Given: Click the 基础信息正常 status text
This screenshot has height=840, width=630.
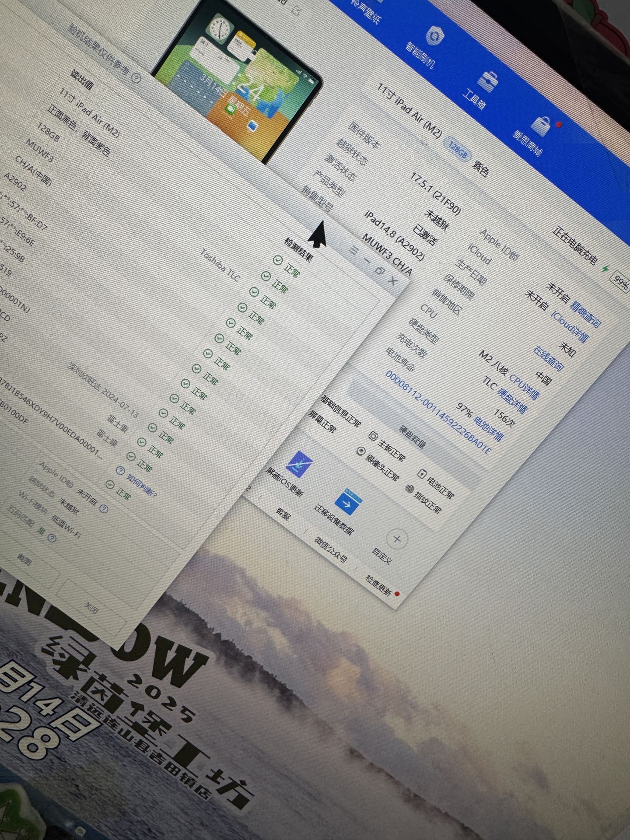Looking at the screenshot, I should coord(340,412).
